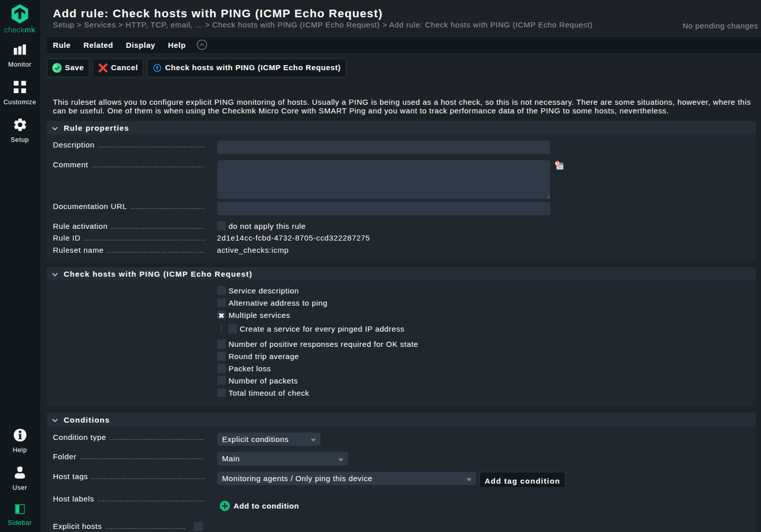Screen dimensions: 761x532
Task: Open the Display menu
Action: click(140, 45)
